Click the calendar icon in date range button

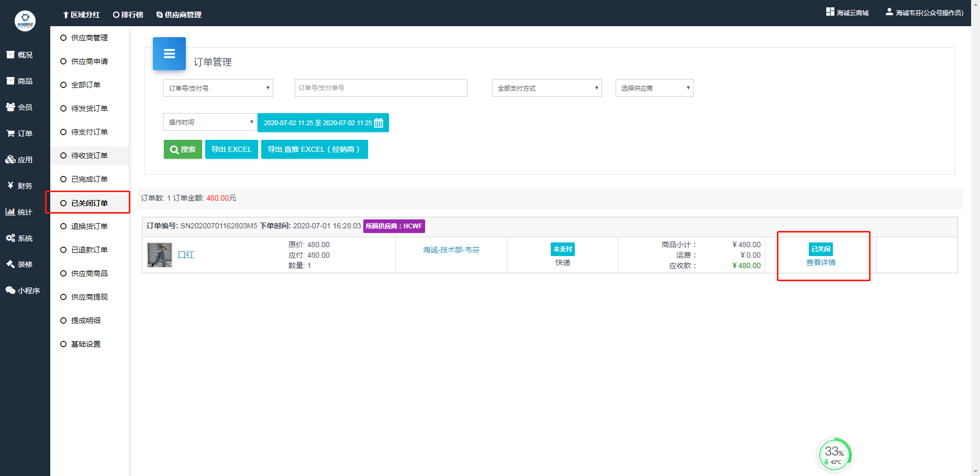point(378,123)
